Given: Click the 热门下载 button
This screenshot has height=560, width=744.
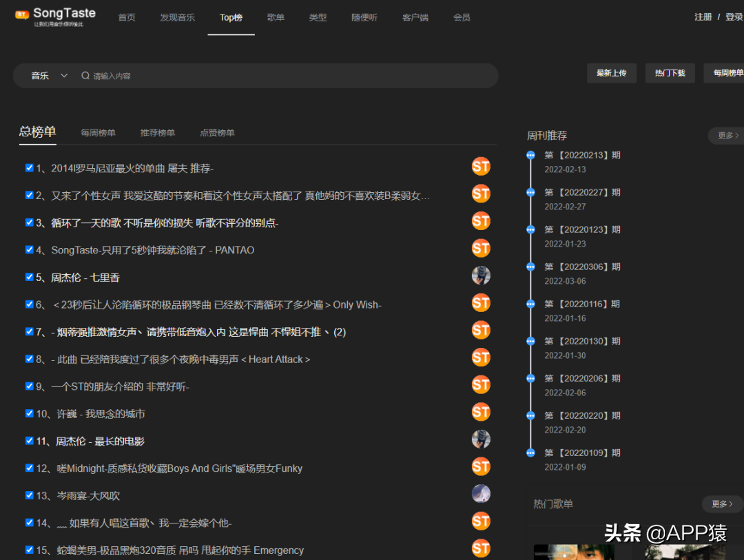Looking at the screenshot, I should [x=670, y=73].
